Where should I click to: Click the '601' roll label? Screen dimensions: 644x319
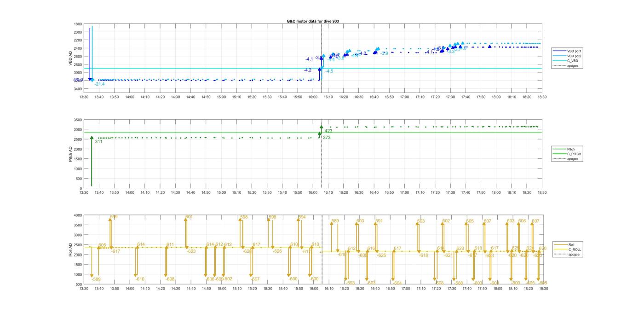pos(189,217)
